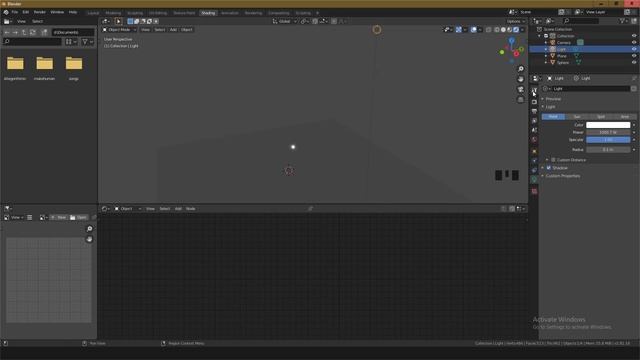Select the Sphere object in outliner
The image size is (640, 360).
pos(563,62)
